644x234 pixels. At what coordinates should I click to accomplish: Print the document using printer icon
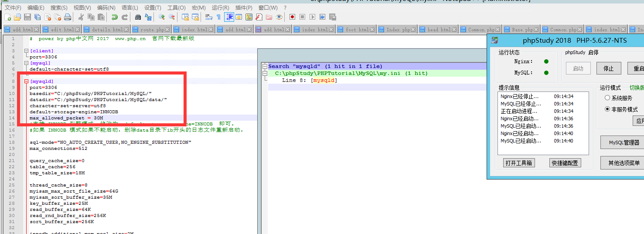(x=68, y=17)
